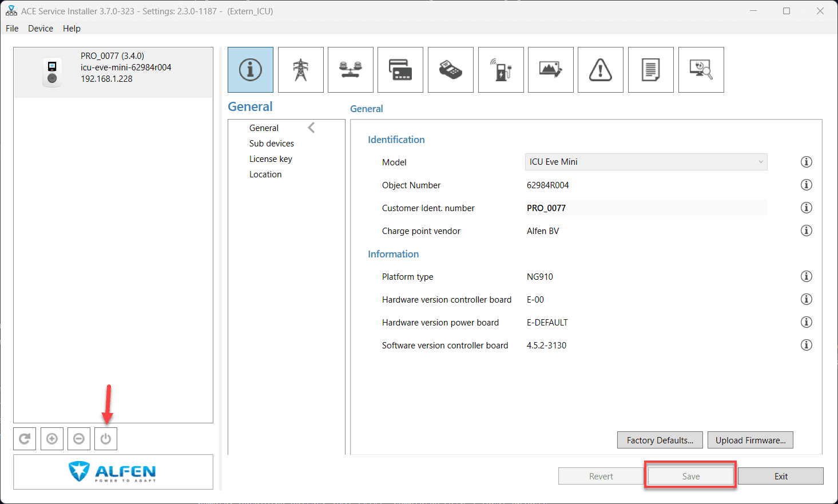Show info for Charge point vendor

[807, 231]
